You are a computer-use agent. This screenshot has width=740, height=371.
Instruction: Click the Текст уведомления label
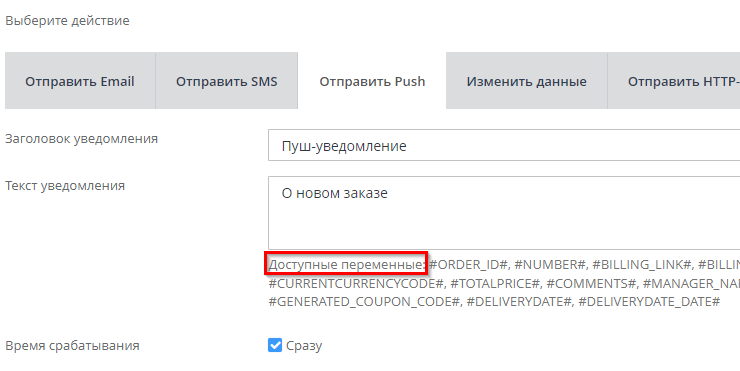coord(65,186)
